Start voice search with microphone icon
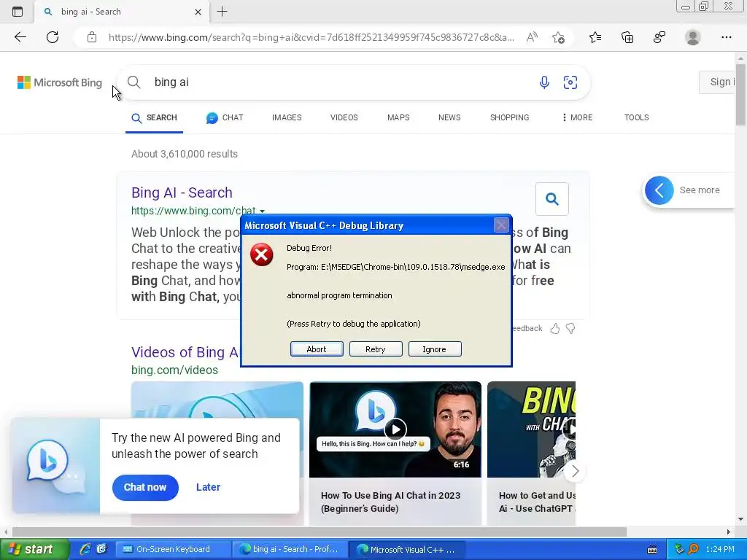The height and width of the screenshot is (560, 747). click(x=544, y=82)
